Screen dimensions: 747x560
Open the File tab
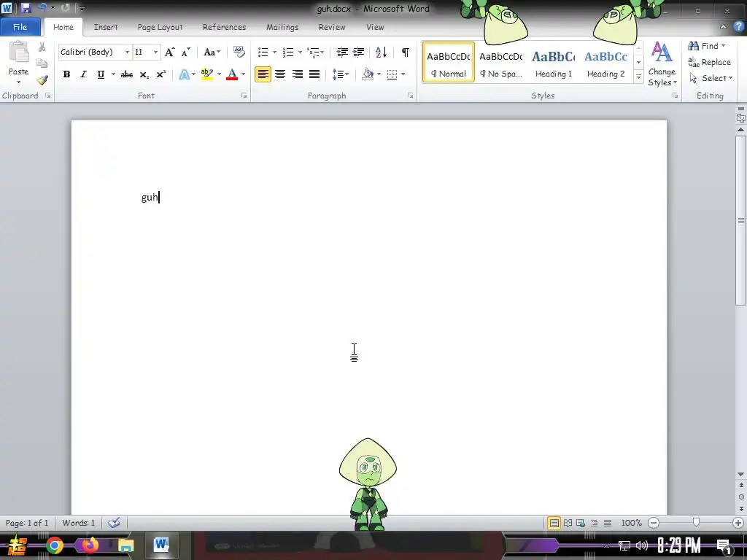[20, 27]
